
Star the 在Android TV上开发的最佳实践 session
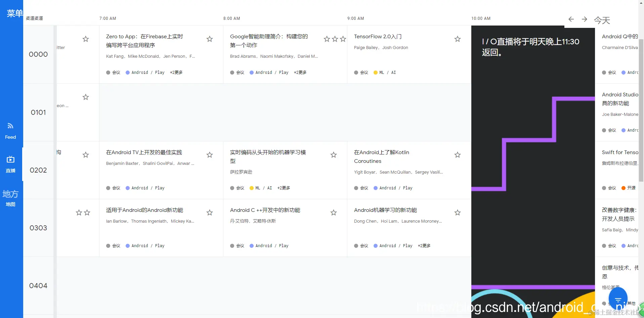click(x=209, y=155)
